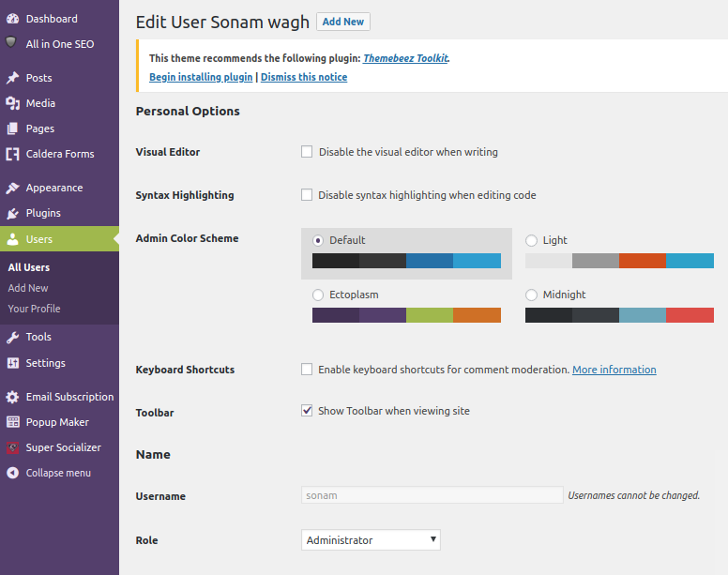The width and height of the screenshot is (728, 575).
Task: Enable keyboard shortcuts for comment moderation
Action: click(307, 369)
